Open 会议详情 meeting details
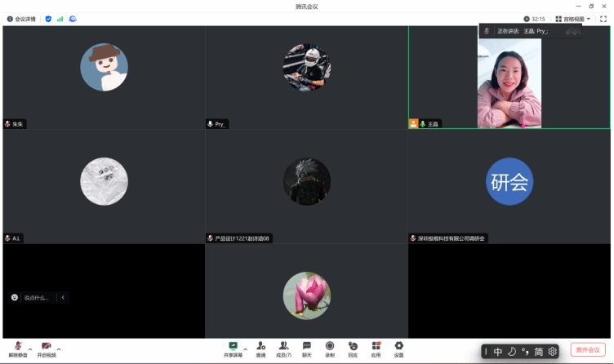Screen dimensions: 614x364 pyautogui.click(x=21, y=18)
